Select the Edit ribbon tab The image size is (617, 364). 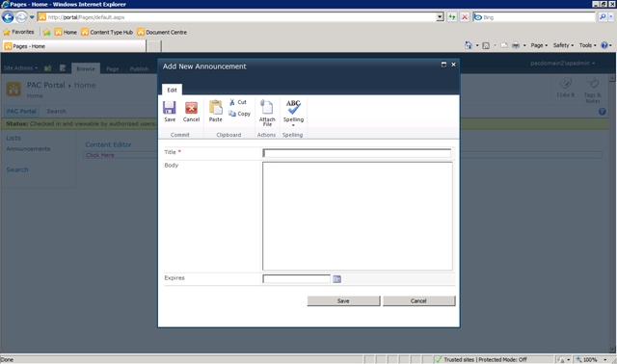172,90
